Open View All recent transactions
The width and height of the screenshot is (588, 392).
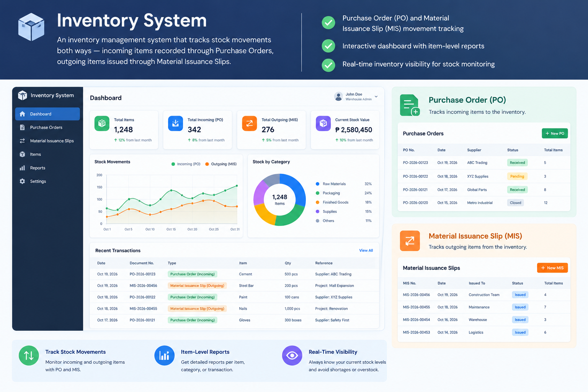tap(366, 250)
